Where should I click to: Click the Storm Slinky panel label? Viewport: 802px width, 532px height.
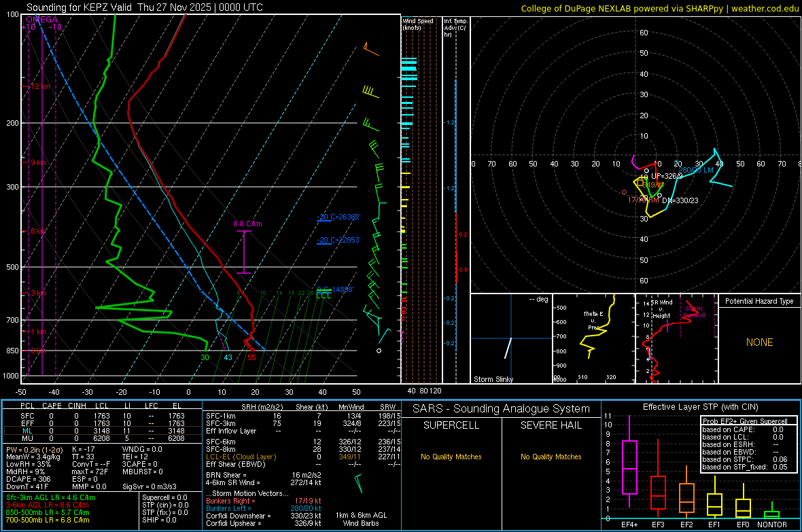tap(493, 379)
